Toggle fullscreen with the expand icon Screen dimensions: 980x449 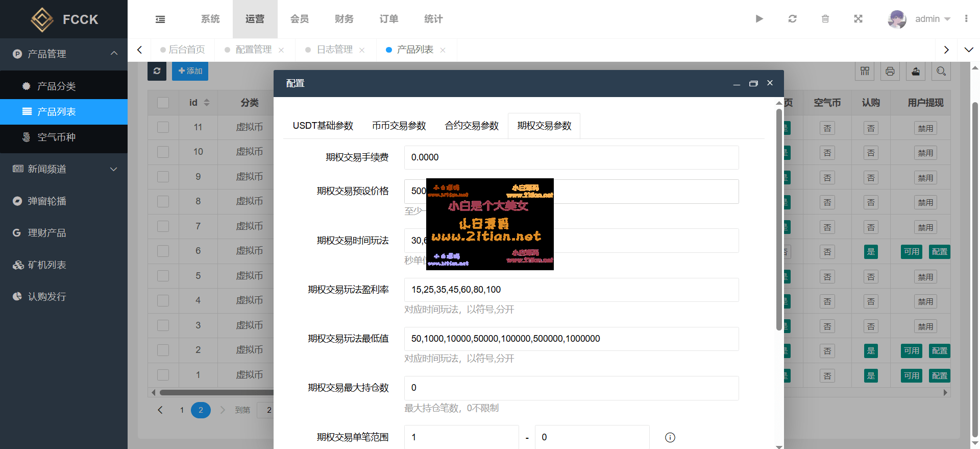coord(858,19)
